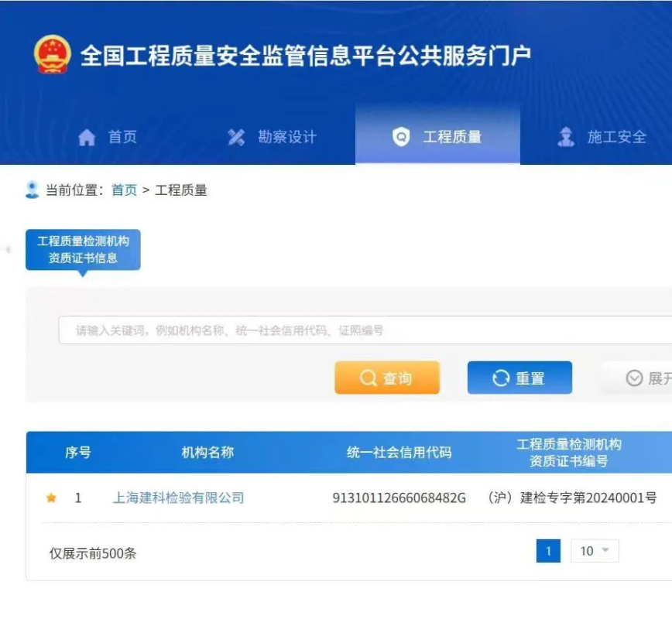Click the 仅展示前500条 note
This screenshot has width=672, height=619.
click(x=93, y=553)
